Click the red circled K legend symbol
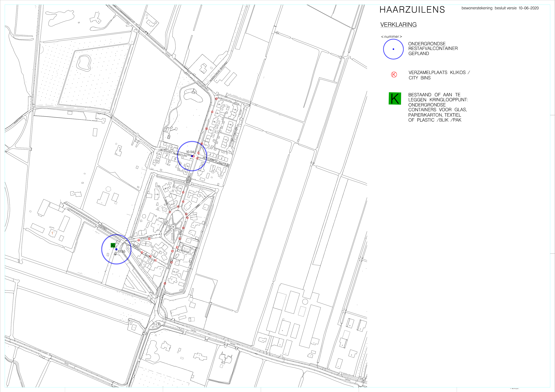555x392 pixels. point(394,75)
